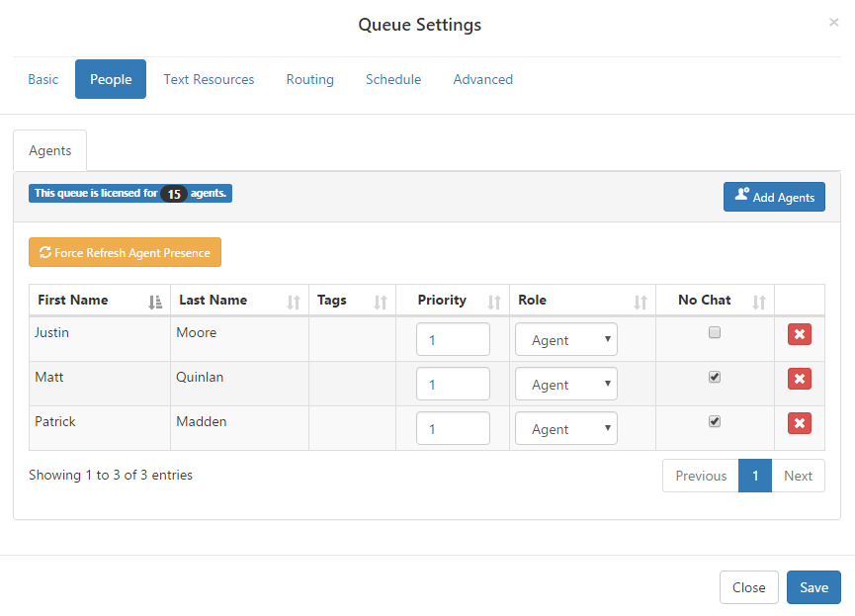
Task: Uncheck No Chat for Matt Quinlan
Action: (715, 377)
